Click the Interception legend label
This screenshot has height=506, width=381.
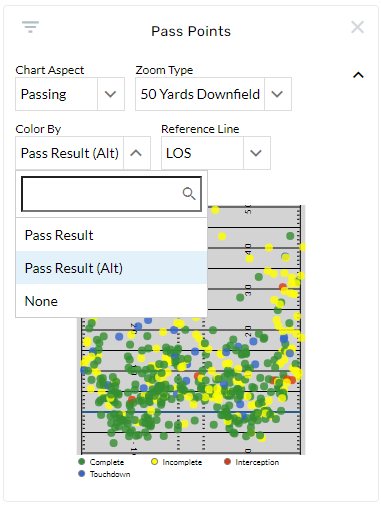257,462
